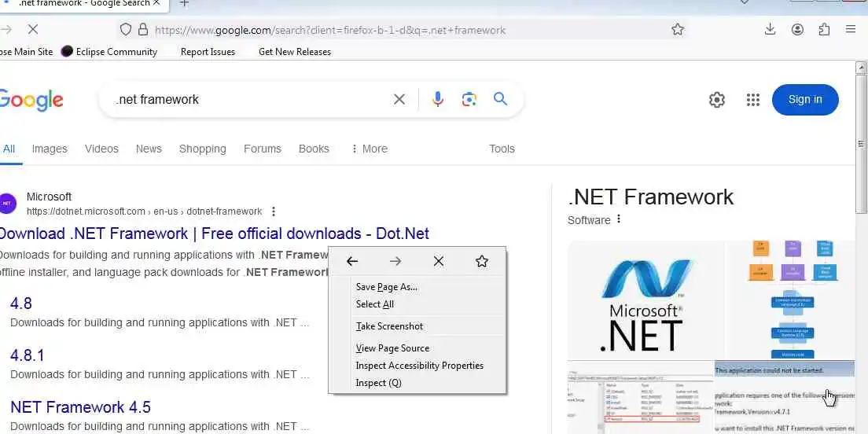The width and height of the screenshot is (868, 434).
Task: Open the Tools search options
Action: click(502, 149)
